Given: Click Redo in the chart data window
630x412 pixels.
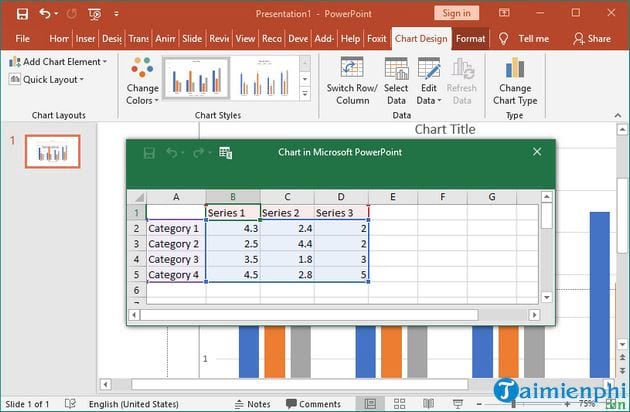Looking at the screenshot, I should [198, 153].
